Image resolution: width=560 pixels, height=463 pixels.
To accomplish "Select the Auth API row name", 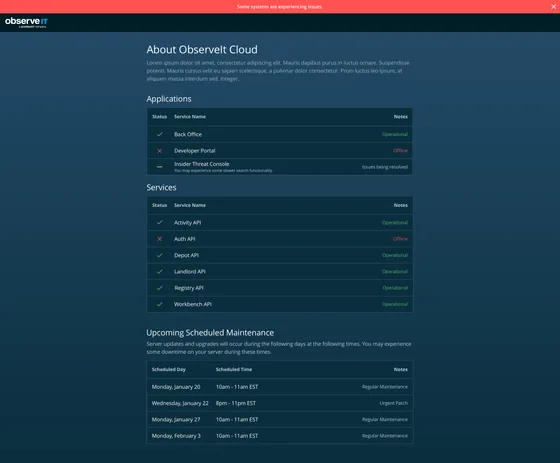I will coord(185,239).
